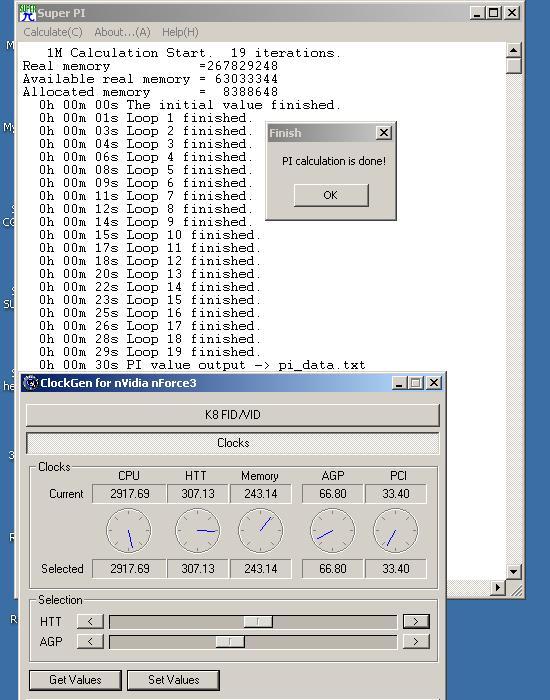Click the PCI clock dial gauge
This screenshot has width=550, height=700.
pos(396,530)
